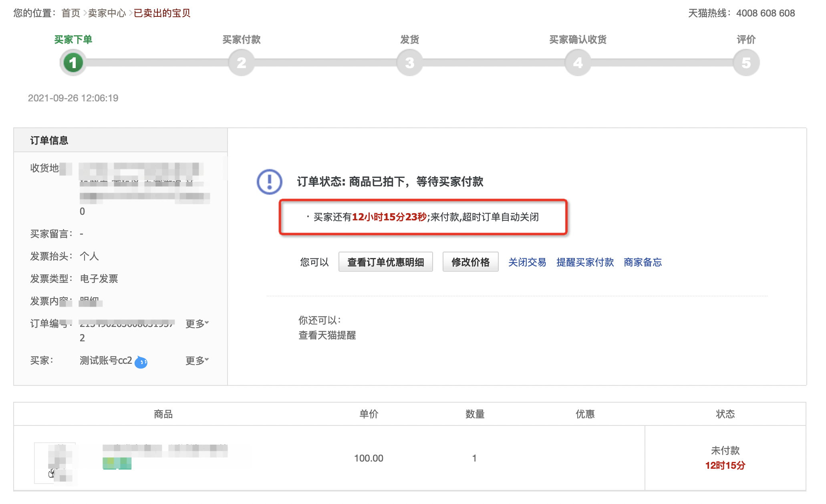Click red 12时15分 countdown in status column

pyautogui.click(x=725, y=466)
